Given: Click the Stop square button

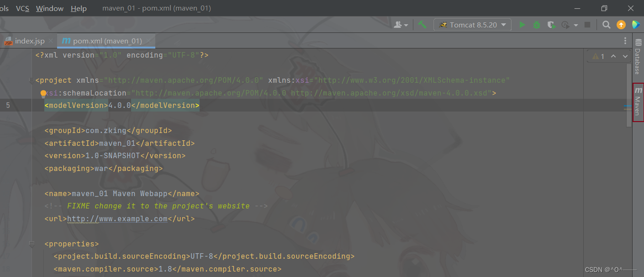Looking at the screenshot, I should click(587, 25).
